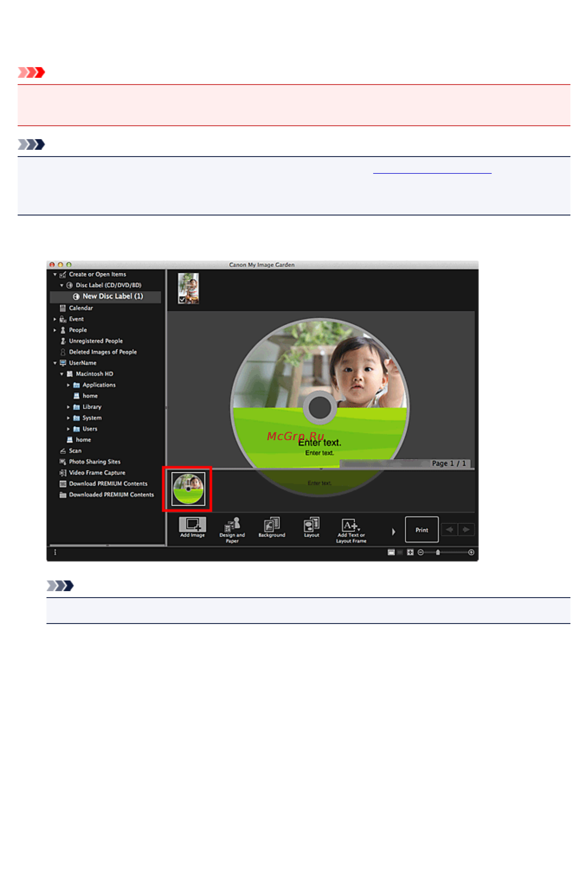588x872 pixels.
Task: Open Photo Sharing Sites
Action: (x=94, y=461)
